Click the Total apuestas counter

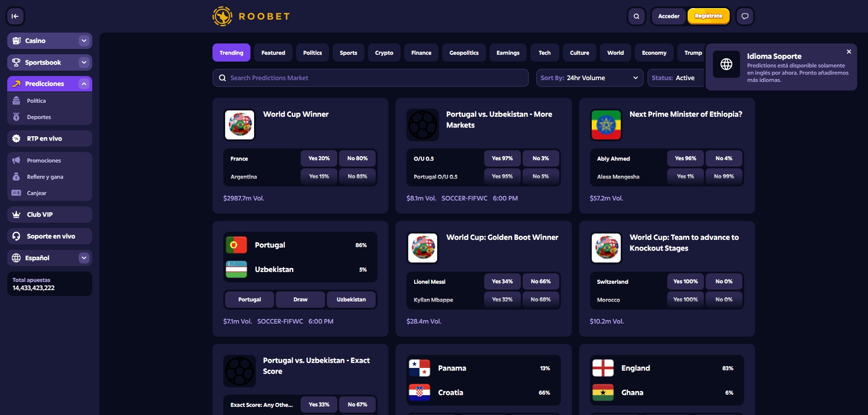[50, 284]
